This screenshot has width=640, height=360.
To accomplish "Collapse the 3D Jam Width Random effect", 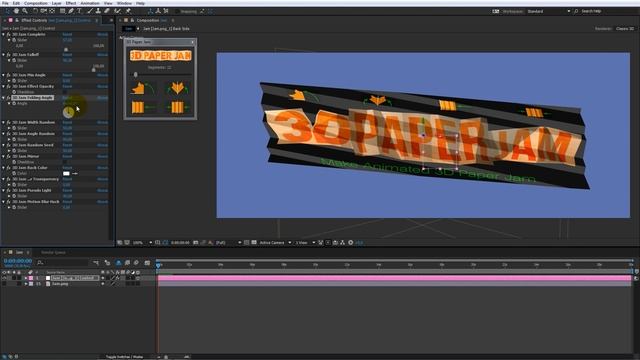I will coord(4,122).
